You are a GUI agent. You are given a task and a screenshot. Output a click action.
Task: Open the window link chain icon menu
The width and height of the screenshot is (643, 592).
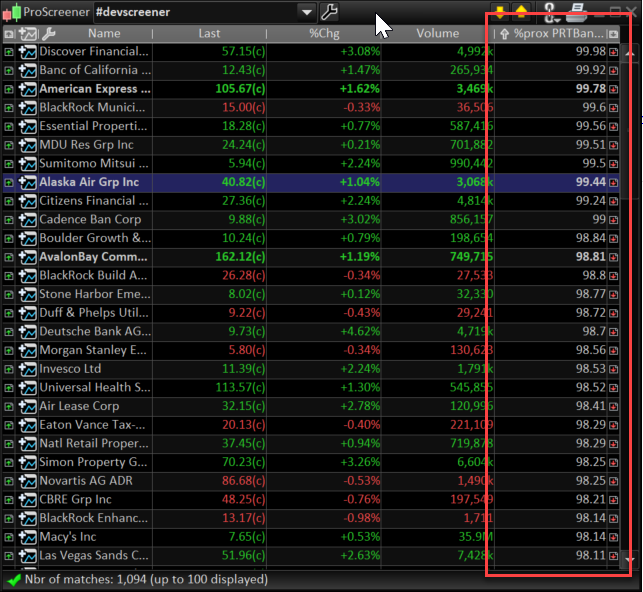(551, 12)
